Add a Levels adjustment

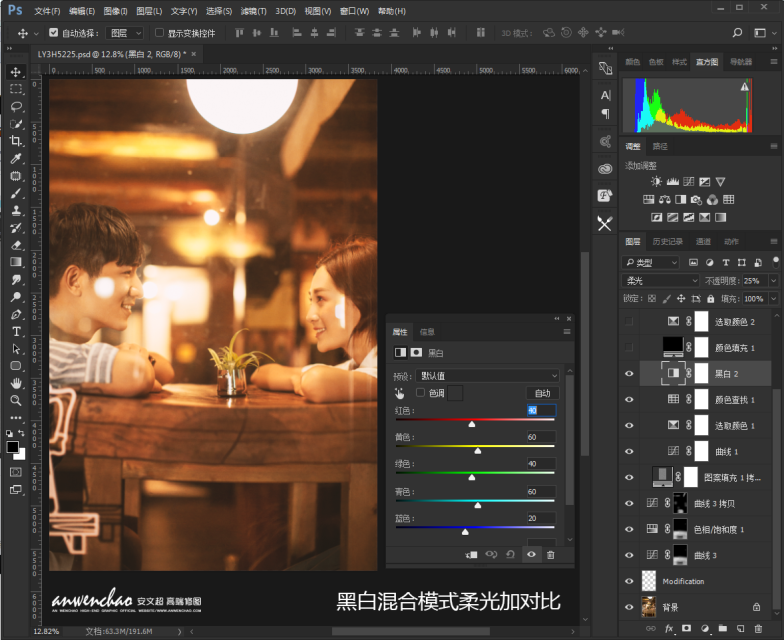coord(673,182)
